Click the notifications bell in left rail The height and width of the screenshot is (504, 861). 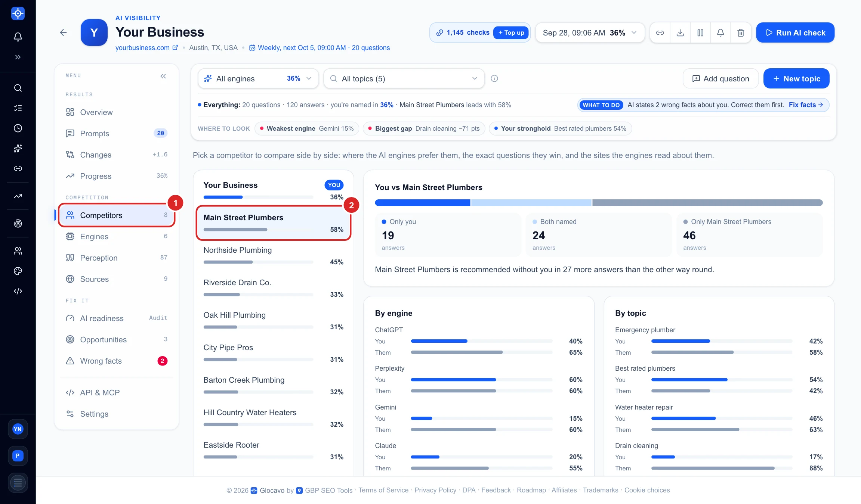tap(18, 37)
